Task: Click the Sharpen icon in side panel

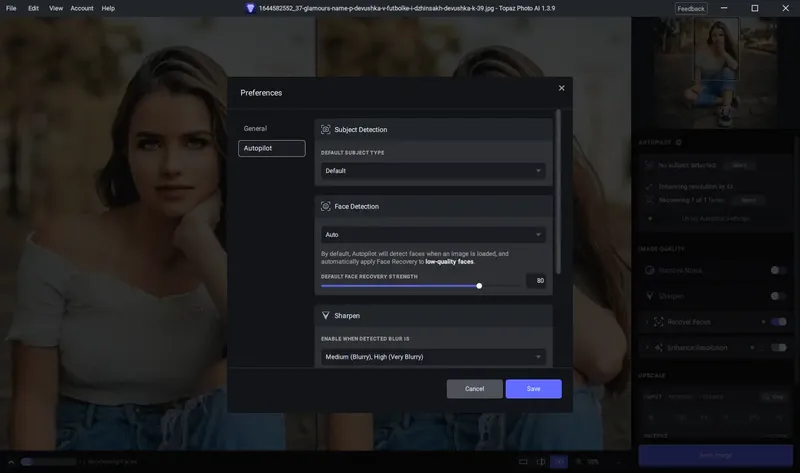Action: click(x=649, y=296)
